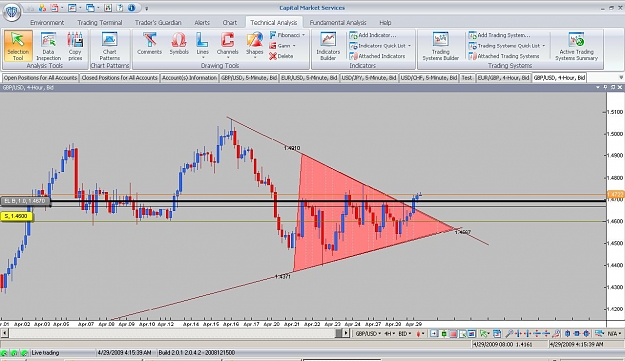Open the 4H timeframe dropdown
The width and height of the screenshot is (625, 361).
click(x=389, y=334)
